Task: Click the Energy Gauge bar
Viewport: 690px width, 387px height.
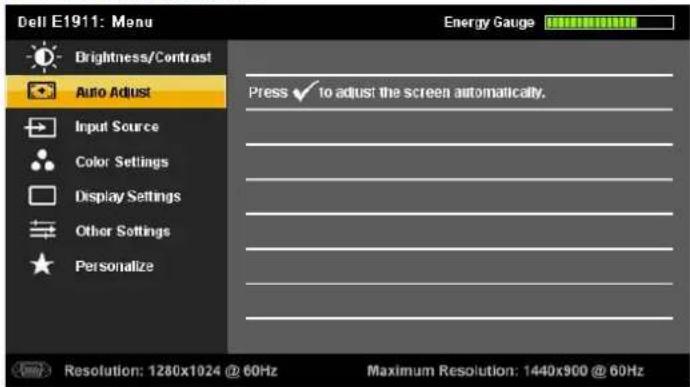Action: pos(609,22)
